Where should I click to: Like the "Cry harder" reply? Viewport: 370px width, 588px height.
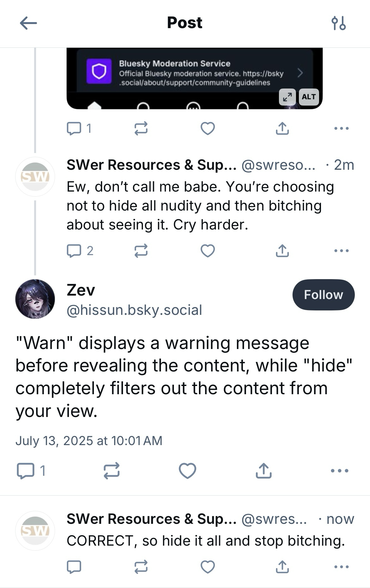[x=208, y=251]
